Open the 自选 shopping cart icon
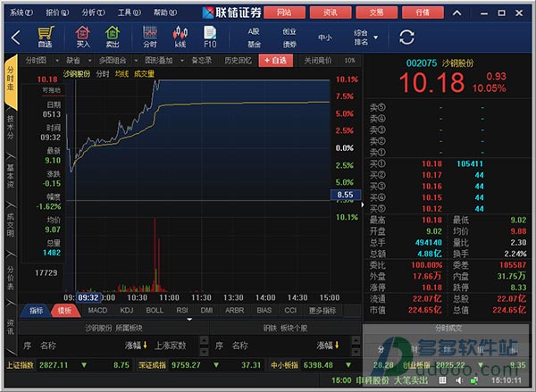The image size is (536, 392). coord(46,37)
